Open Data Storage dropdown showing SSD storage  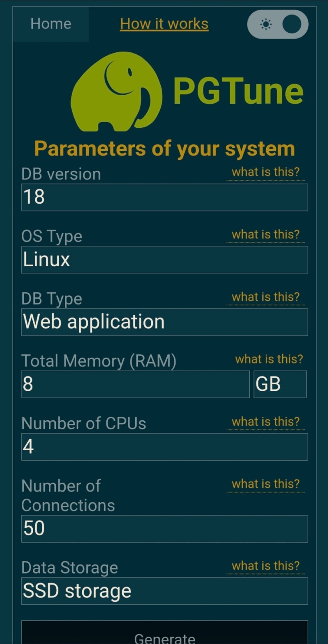[164, 591]
